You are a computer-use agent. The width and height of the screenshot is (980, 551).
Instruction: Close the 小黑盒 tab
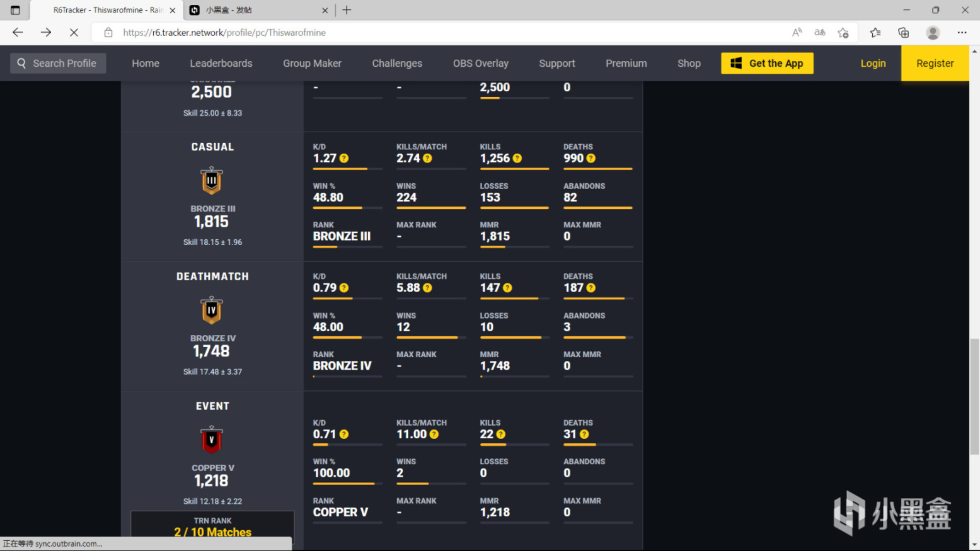(325, 10)
